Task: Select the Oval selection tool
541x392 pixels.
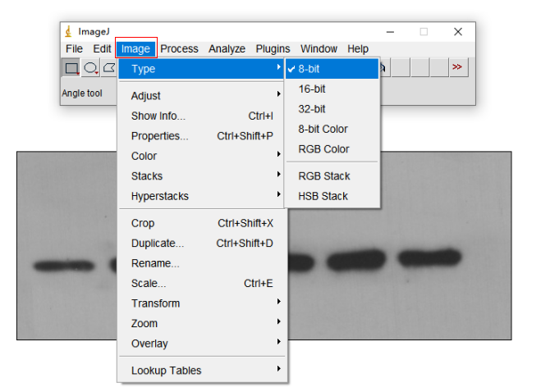Action: (91, 69)
